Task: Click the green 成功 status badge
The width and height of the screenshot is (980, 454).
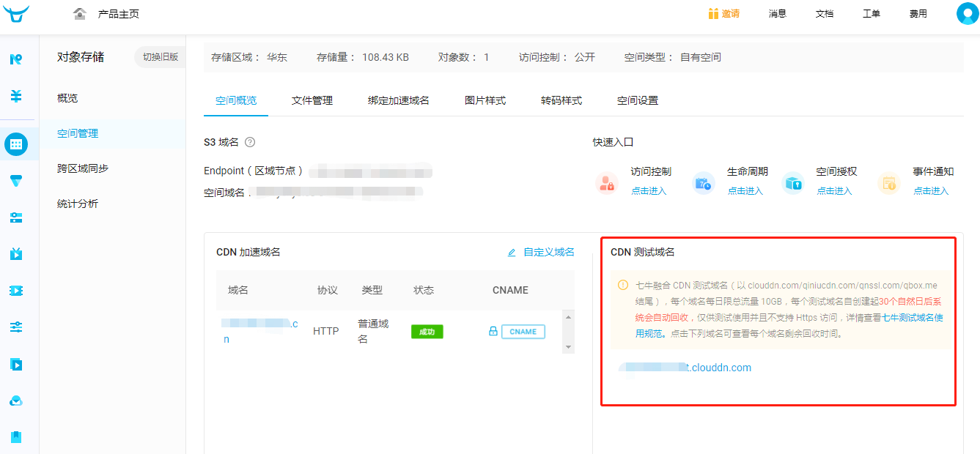Action: point(427,332)
